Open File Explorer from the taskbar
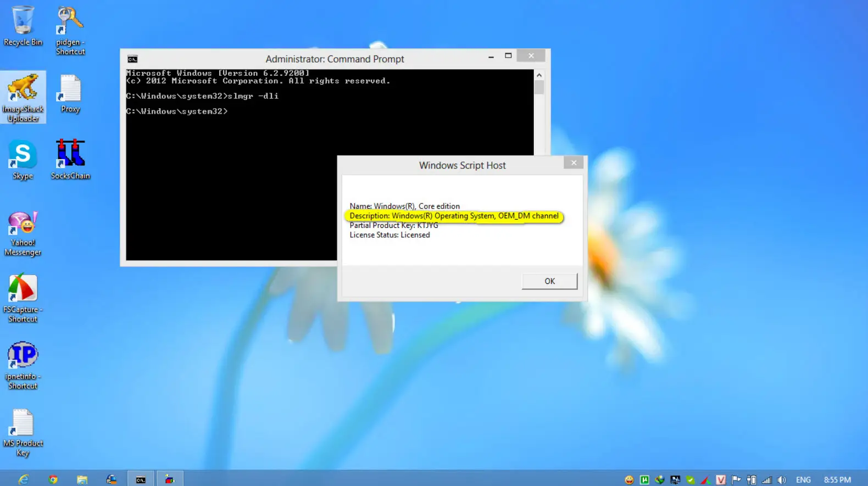The image size is (868, 486). coord(82,479)
